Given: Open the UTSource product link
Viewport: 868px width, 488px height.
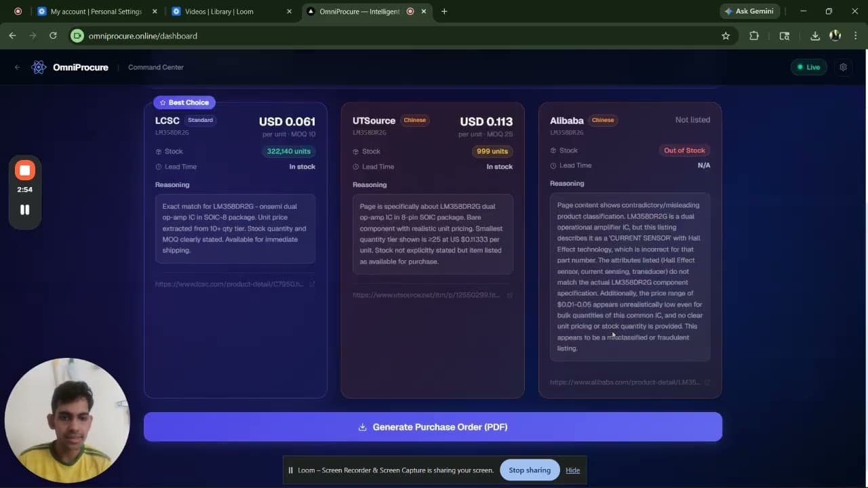Looking at the screenshot, I should [427, 295].
